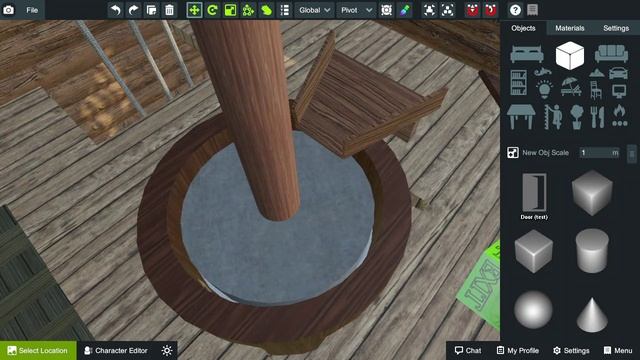This screenshot has width=640, height=360.
Task: Switch to the Materials tab
Action: [x=570, y=28]
